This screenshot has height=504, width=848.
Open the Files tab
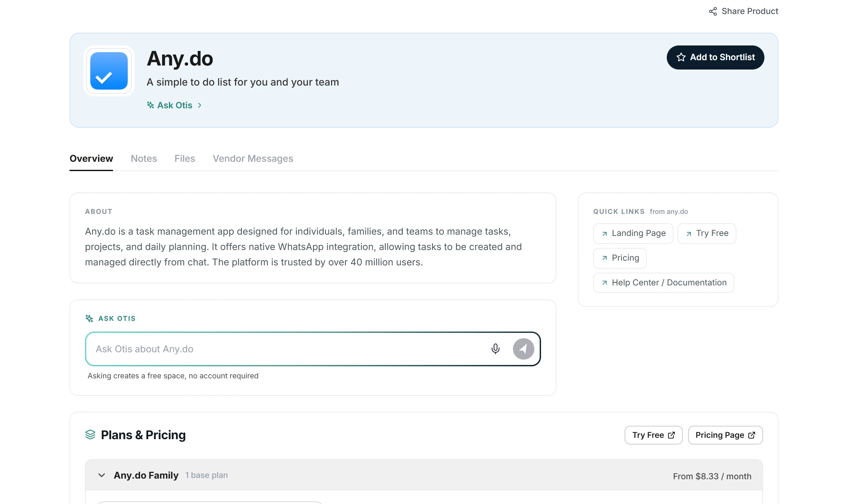pyautogui.click(x=185, y=159)
